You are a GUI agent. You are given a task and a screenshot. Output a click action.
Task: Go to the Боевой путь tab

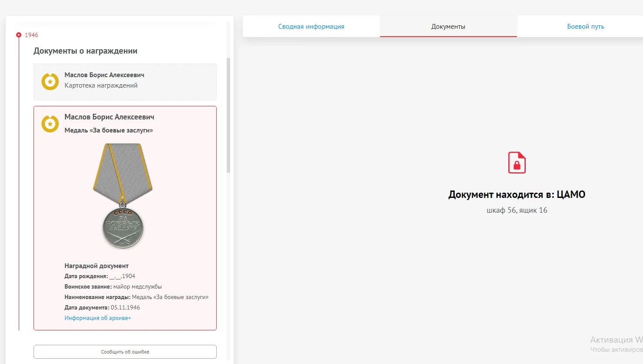585,27
